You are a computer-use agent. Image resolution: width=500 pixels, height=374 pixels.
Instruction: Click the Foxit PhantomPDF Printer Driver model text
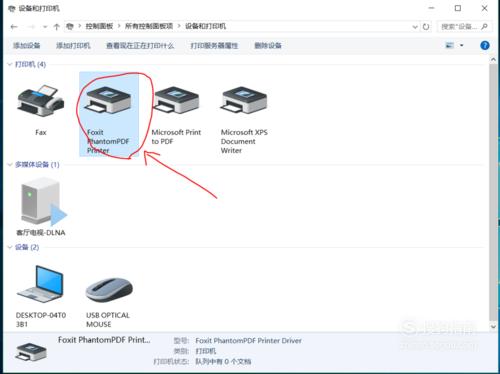248,341
